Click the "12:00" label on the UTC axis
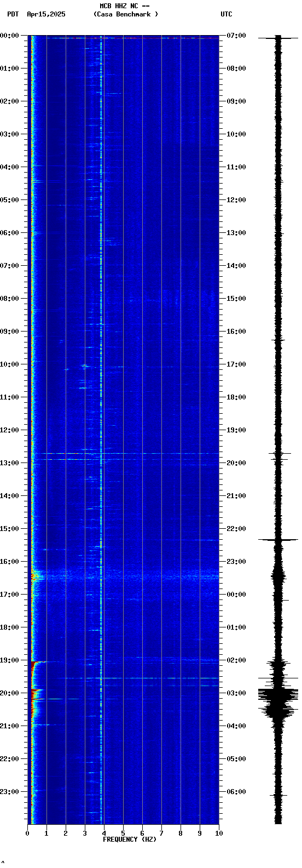The image size is (302, 868). pos(236,200)
